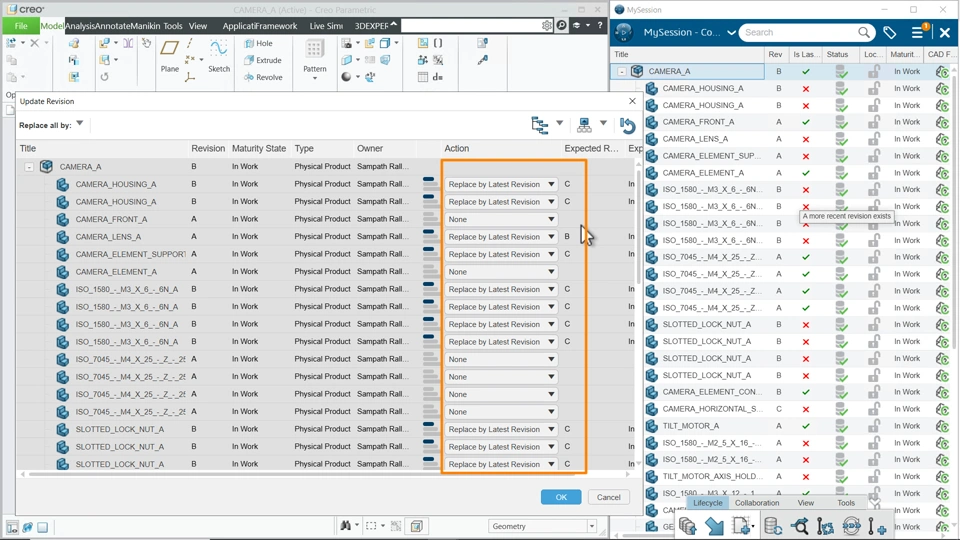The image size is (960, 540).
Task: Switch to the View ribbon tab in Creo
Action: coord(198,26)
